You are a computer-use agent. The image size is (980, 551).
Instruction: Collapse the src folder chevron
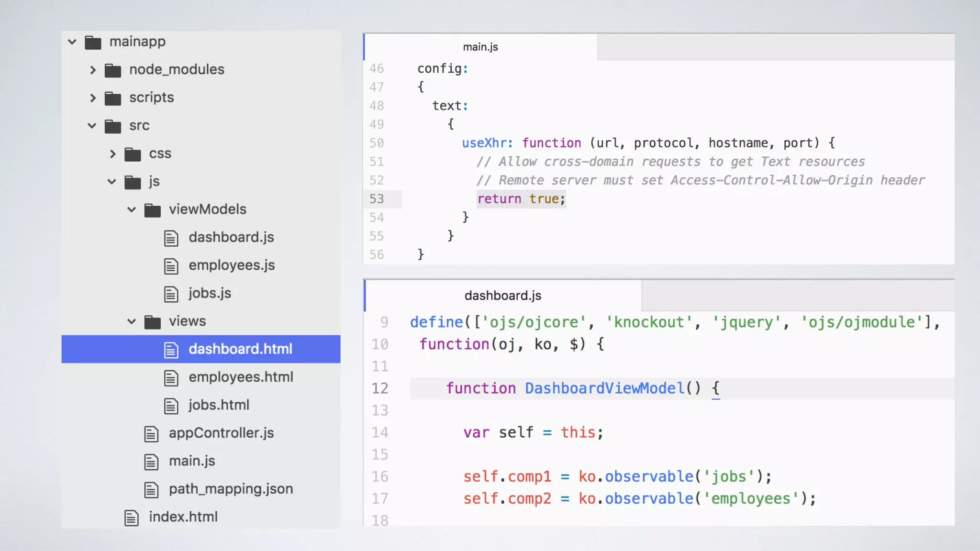[x=92, y=126]
